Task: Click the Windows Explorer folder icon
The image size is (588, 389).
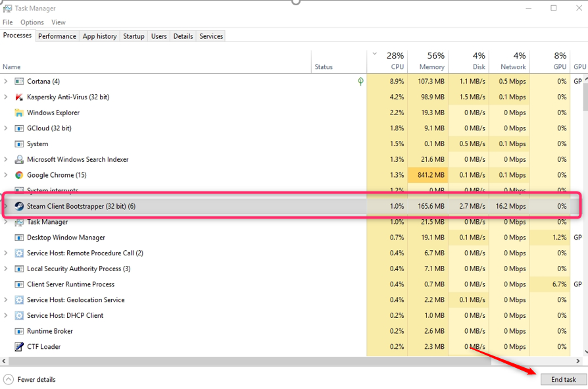Action: pyautogui.click(x=19, y=113)
